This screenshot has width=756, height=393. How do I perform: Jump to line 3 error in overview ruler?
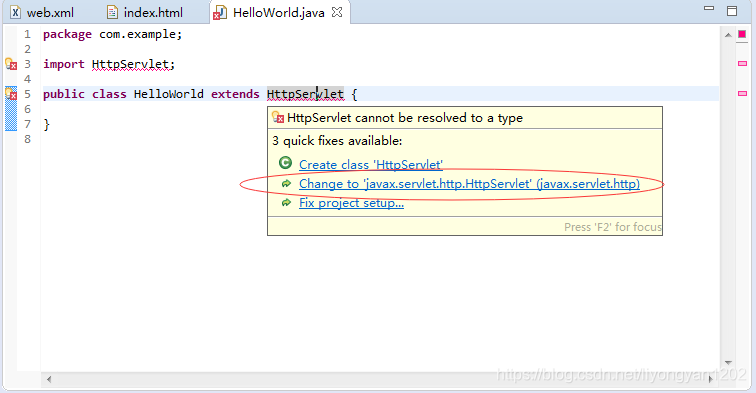click(742, 64)
